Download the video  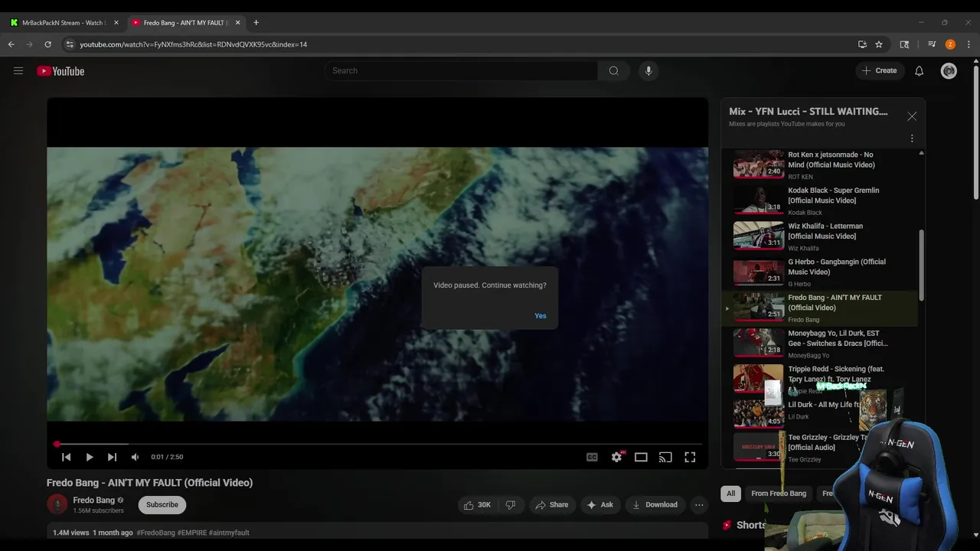pyautogui.click(x=655, y=504)
